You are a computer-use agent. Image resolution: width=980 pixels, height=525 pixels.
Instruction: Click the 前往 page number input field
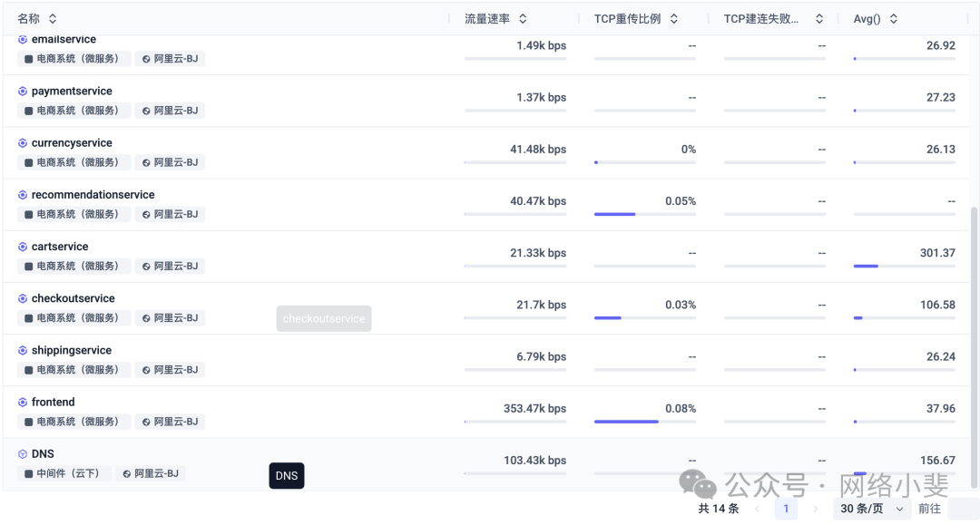coord(963,509)
